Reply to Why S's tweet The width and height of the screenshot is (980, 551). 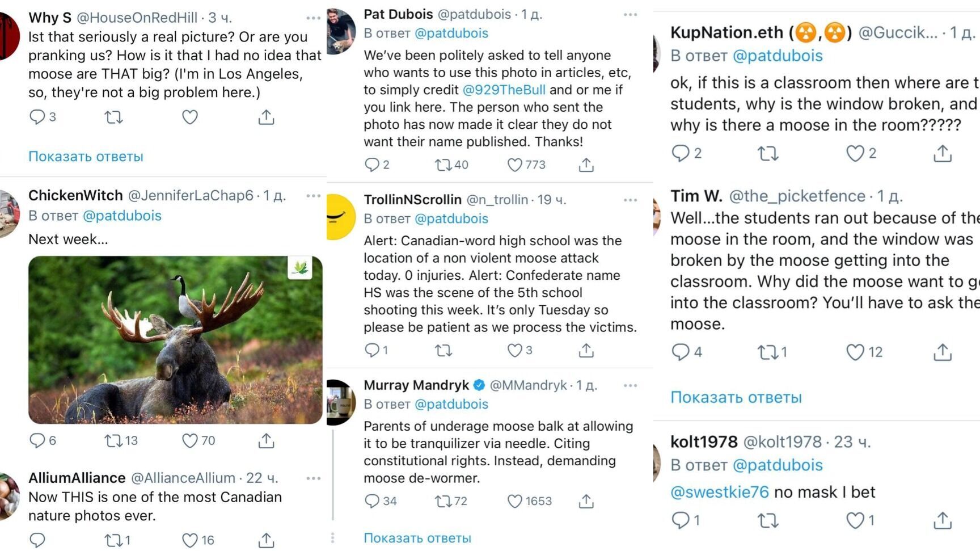click(37, 117)
